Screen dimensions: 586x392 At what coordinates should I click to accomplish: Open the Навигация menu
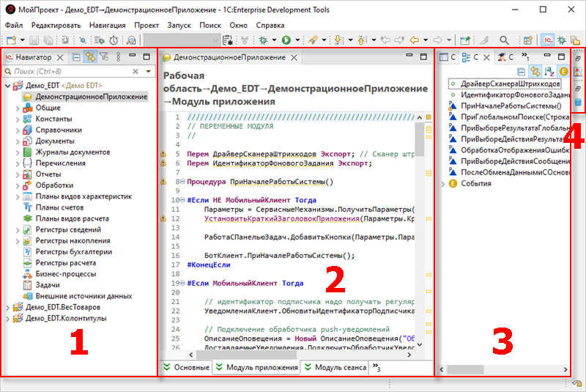click(107, 25)
